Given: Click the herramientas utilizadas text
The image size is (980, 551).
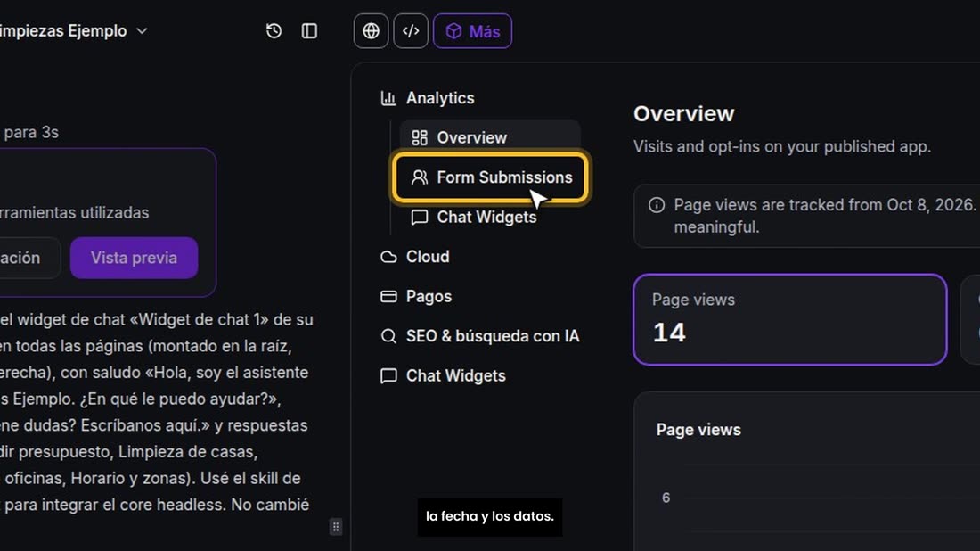Looking at the screenshot, I should click(74, 213).
